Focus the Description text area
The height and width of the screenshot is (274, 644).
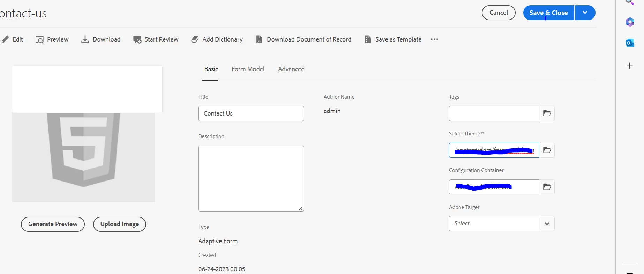(251, 178)
